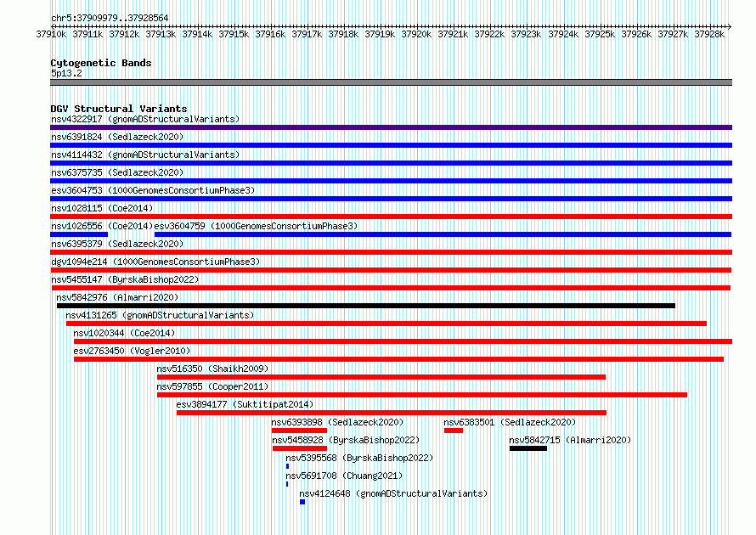Click dgv1094e214 (1000GenomesConsortiumPhase3) label
Screen dimensions: 756x535
[155, 262]
